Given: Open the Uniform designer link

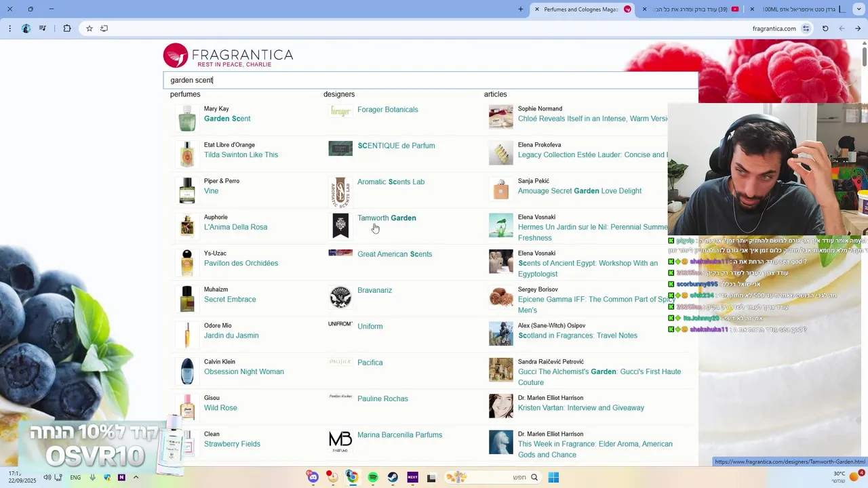Looking at the screenshot, I should point(370,327).
